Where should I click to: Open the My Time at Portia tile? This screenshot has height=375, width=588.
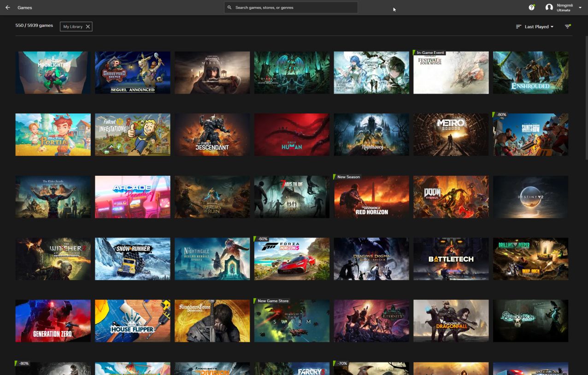(x=53, y=135)
